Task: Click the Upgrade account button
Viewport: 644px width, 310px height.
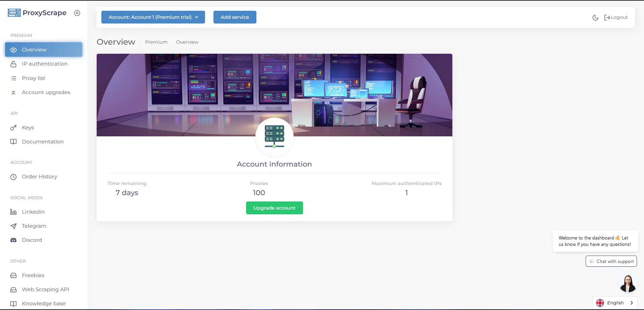Action: point(275,208)
